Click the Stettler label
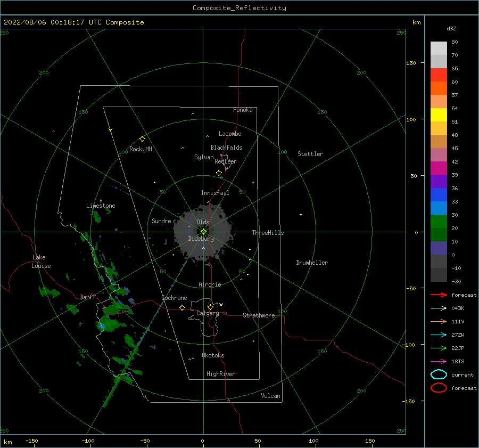The height and width of the screenshot is (448, 479). tap(310, 154)
